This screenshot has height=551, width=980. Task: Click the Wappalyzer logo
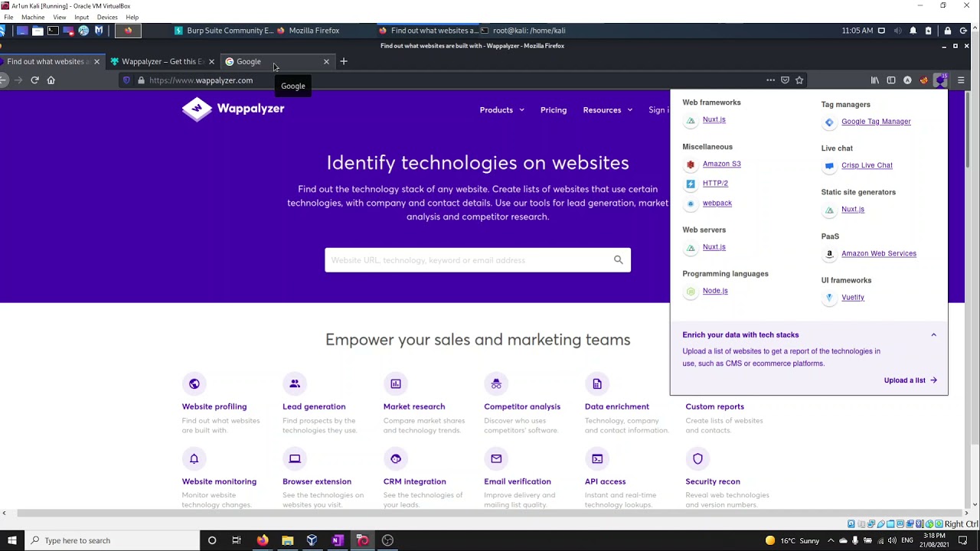[233, 109]
